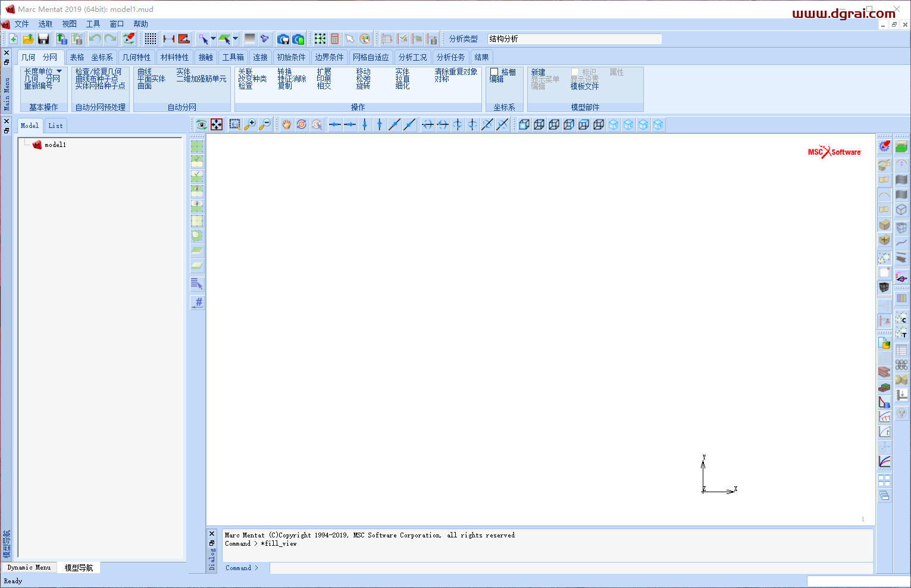Viewport: 911px width, 588px height.
Task: Click the move view down arrow icon
Action: click(x=365, y=124)
